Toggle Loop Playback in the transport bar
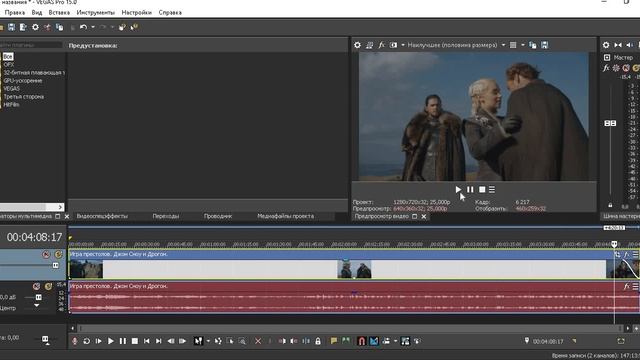 [87, 341]
